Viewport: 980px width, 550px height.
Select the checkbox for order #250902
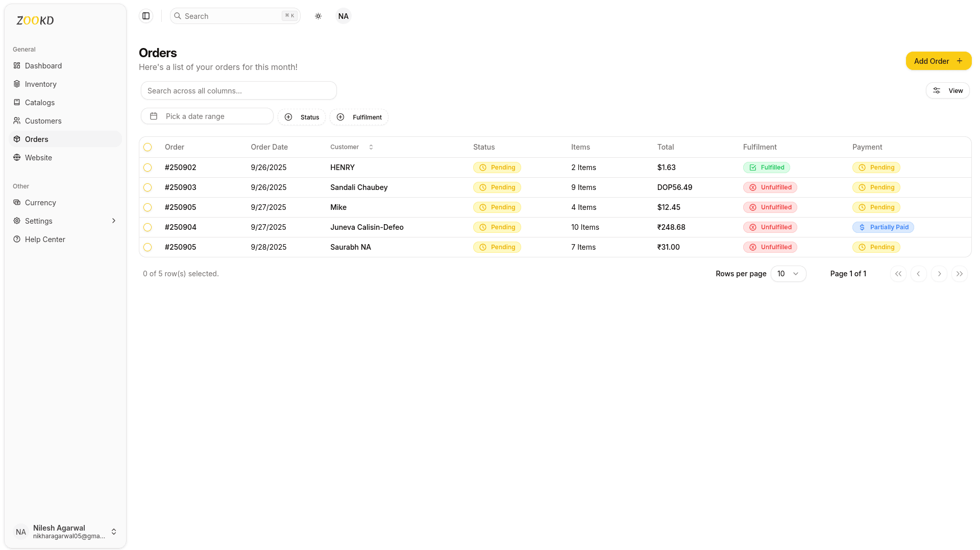point(148,168)
